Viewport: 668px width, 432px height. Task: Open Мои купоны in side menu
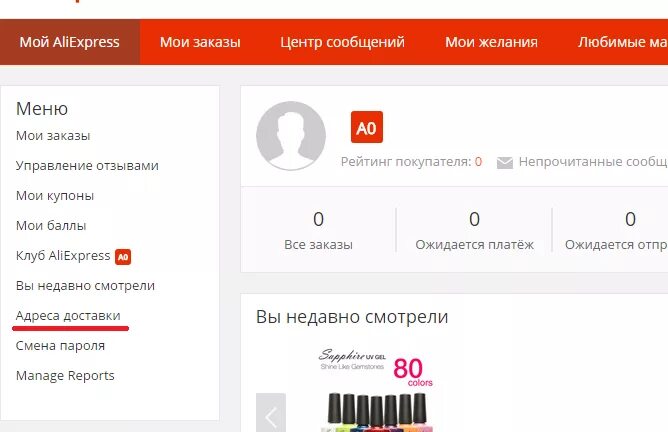coord(55,196)
